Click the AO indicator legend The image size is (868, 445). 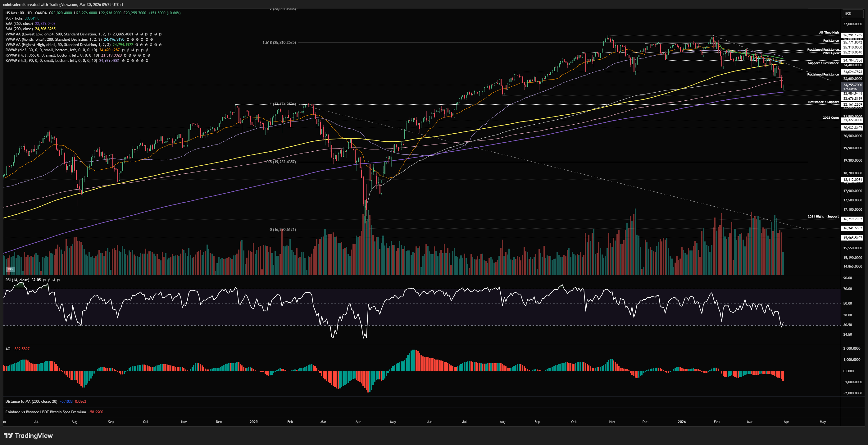tap(8, 349)
